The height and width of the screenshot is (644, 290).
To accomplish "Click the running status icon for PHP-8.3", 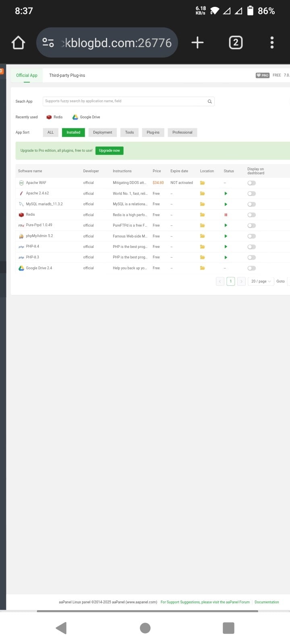I will click(x=226, y=257).
